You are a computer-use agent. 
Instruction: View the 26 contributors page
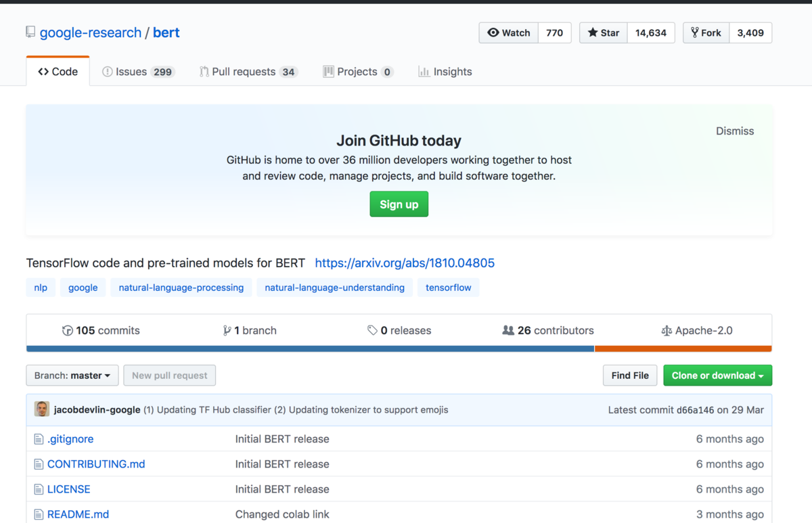pyautogui.click(x=548, y=330)
